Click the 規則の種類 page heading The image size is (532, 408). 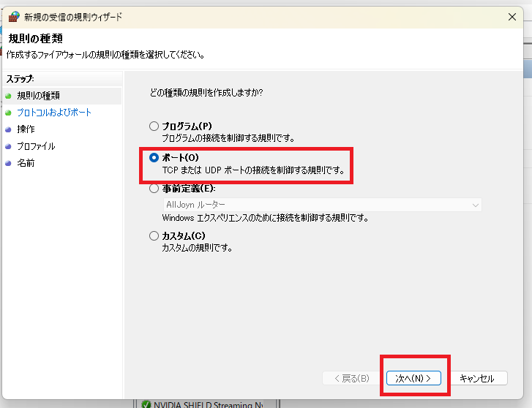click(x=36, y=39)
